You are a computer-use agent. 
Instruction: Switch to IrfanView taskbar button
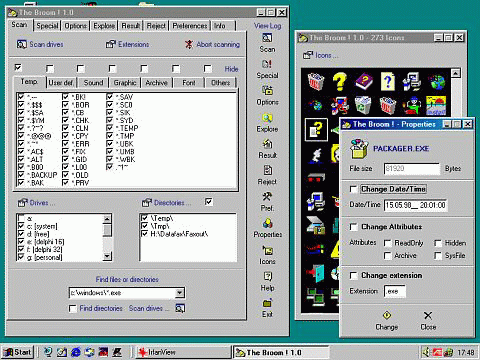[x=184, y=352]
